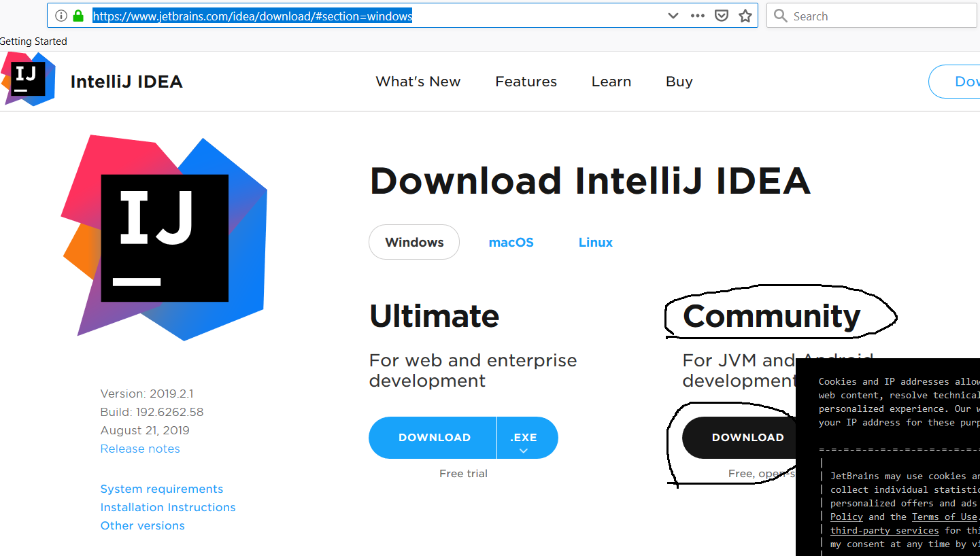Viewport: 980px width, 556px height.
Task: Click the third-party services link in cookie notice
Action: (885, 530)
